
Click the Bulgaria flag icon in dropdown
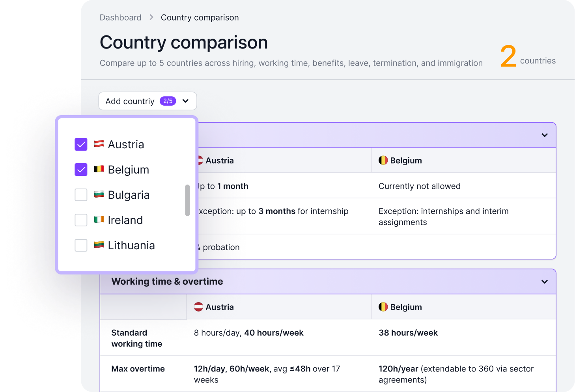(99, 194)
